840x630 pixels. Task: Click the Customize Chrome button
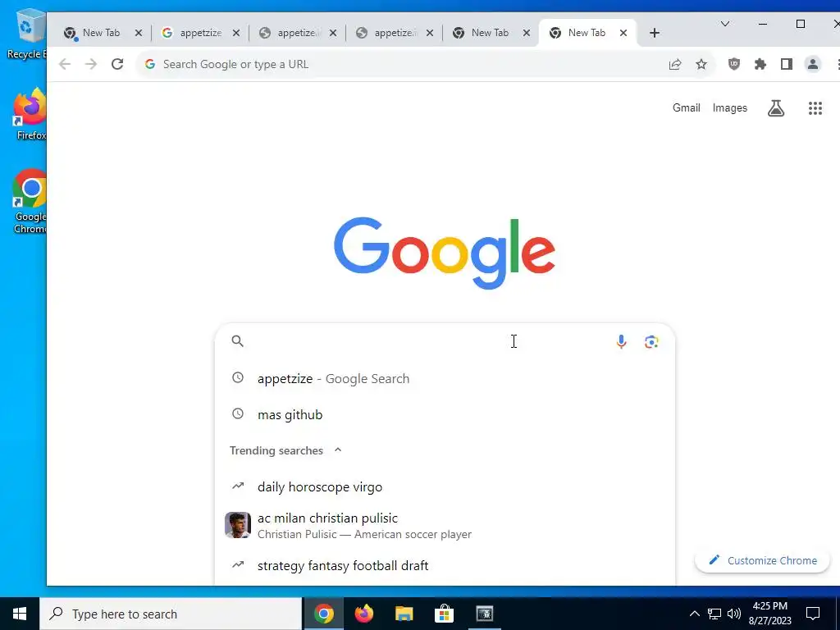click(x=762, y=560)
